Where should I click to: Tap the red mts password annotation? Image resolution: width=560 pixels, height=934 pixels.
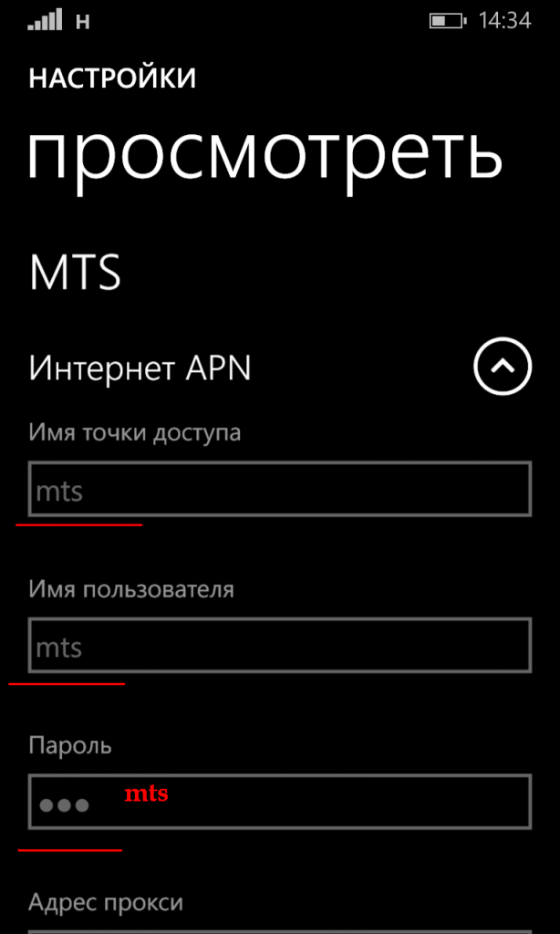(x=146, y=794)
